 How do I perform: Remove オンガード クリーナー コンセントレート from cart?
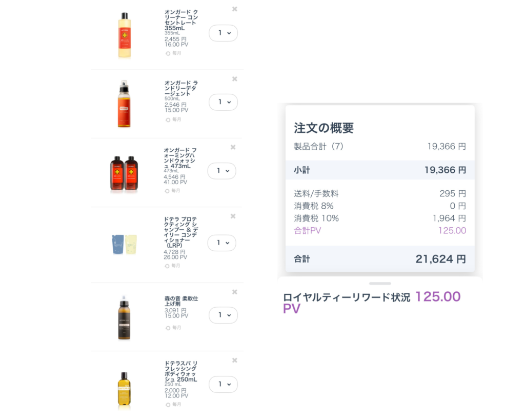tap(235, 9)
